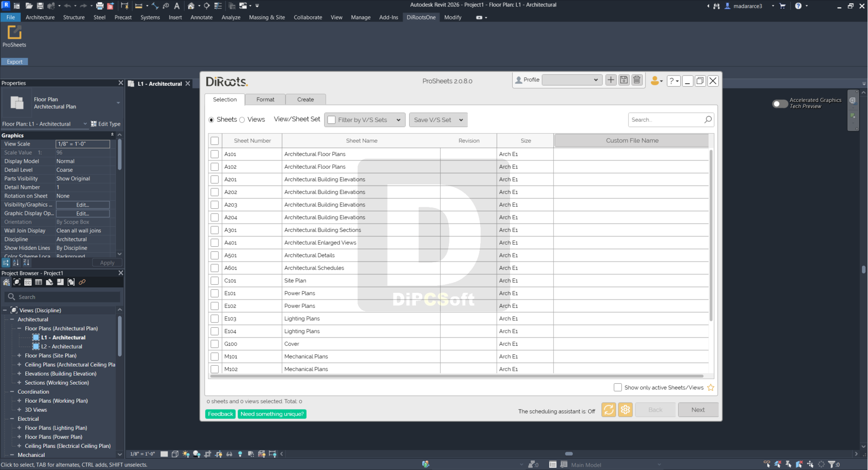Save the project with the floppy disk icon
868x470 pixels.
(40, 6)
